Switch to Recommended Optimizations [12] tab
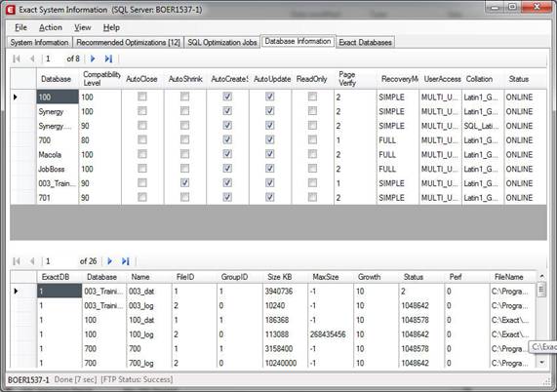The height and width of the screenshot is (392, 557). pyautogui.click(x=128, y=42)
